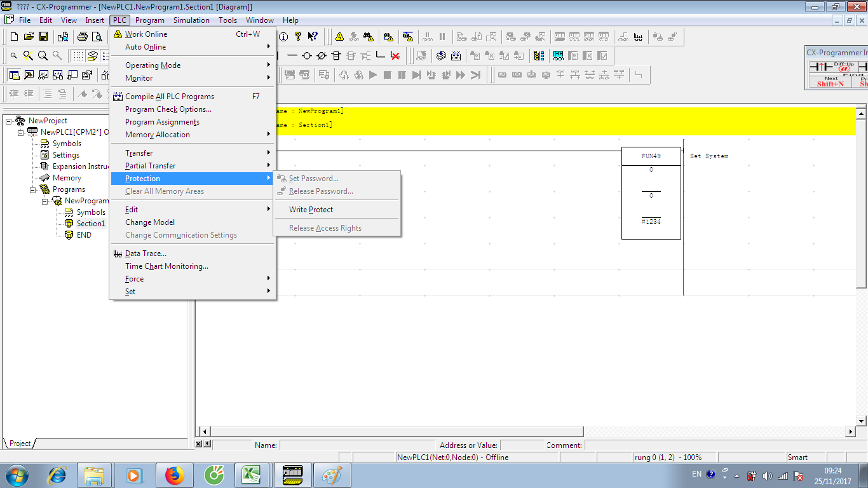Click the Open file folder icon
The height and width of the screenshot is (488, 868).
pos(29,37)
